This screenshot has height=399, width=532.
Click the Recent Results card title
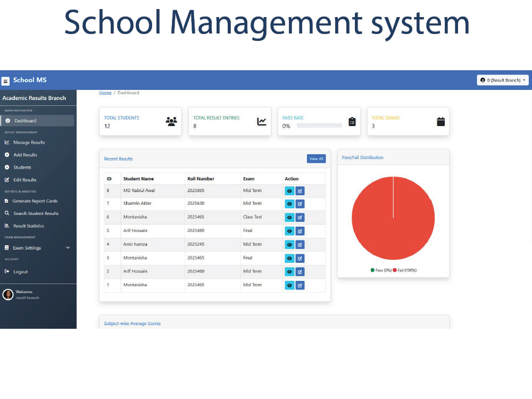(x=119, y=159)
